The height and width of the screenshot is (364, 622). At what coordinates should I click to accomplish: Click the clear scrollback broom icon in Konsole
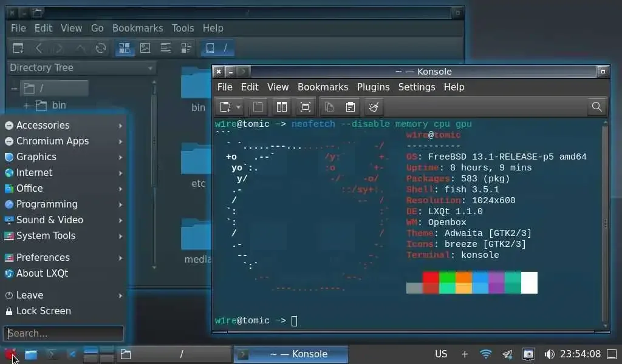tap(374, 107)
